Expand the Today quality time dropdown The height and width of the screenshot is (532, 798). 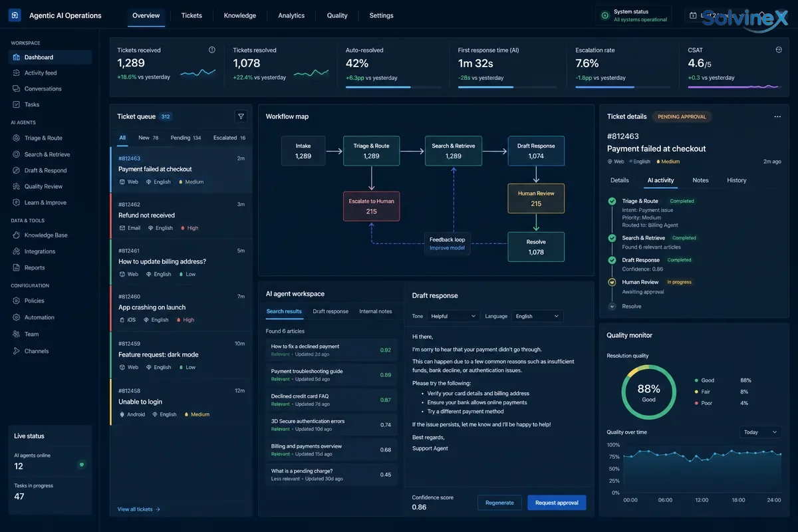(761, 432)
